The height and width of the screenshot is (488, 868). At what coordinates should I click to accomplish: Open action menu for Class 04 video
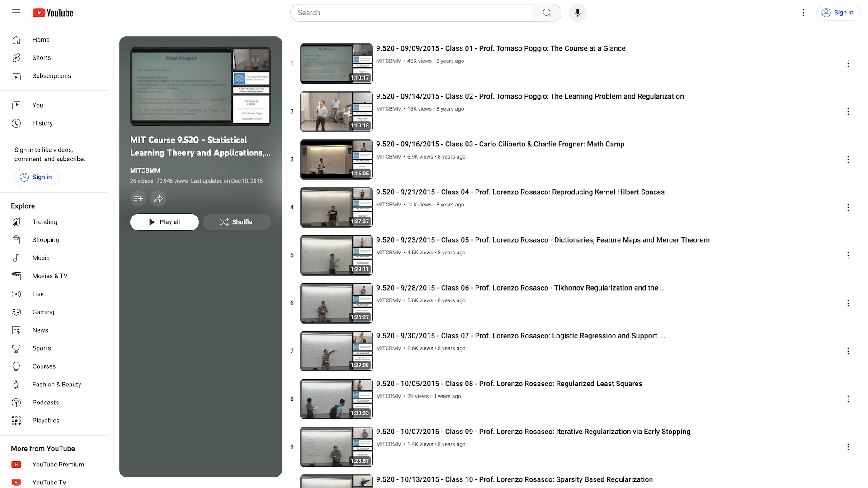(x=848, y=207)
